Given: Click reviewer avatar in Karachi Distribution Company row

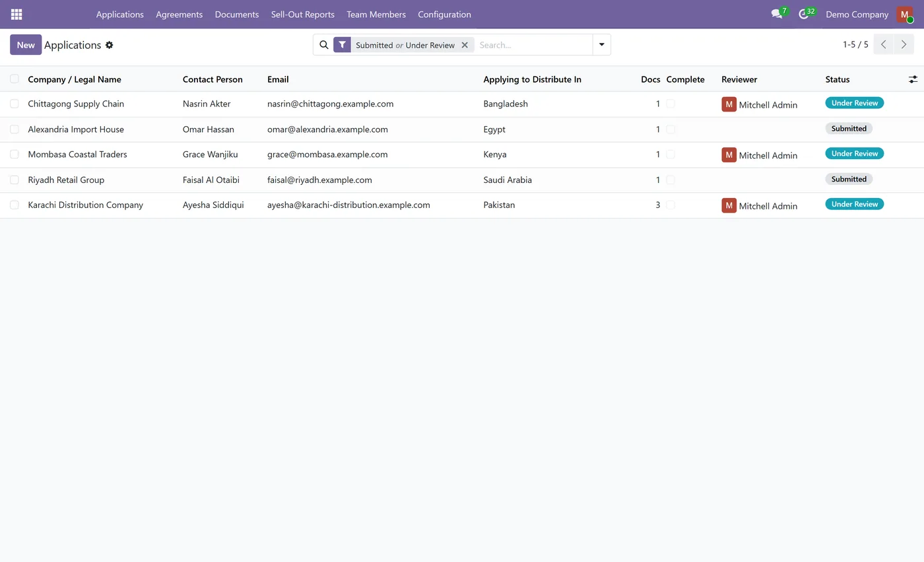Looking at the screenshot, I should coord(729,205).
